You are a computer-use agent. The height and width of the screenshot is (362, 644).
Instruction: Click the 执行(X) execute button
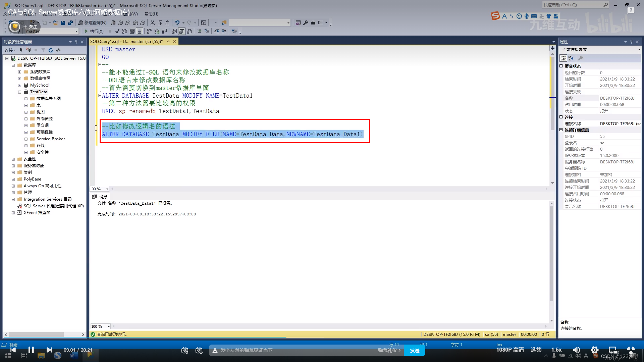click(94, 31)
